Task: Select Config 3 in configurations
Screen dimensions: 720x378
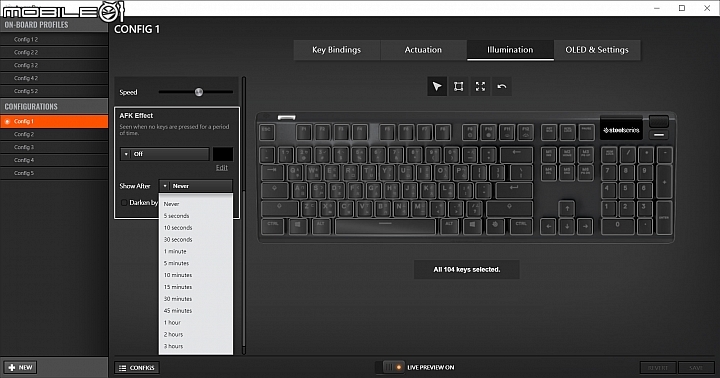Action: [54, 147]
